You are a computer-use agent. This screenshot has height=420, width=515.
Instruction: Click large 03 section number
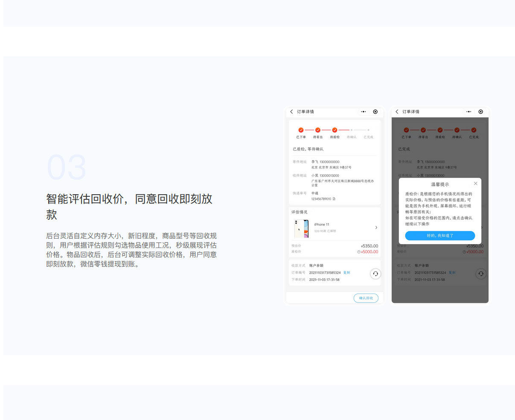(x=67, y=168)
